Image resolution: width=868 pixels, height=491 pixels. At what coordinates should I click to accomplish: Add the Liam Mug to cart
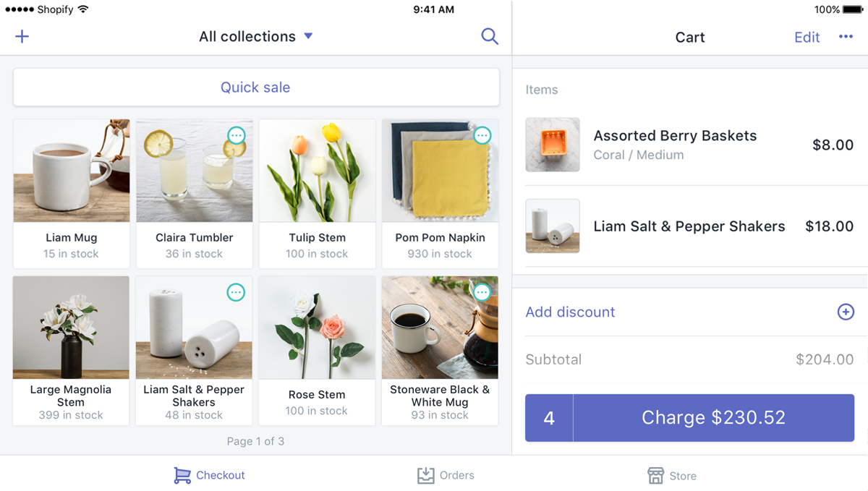[71, 193]
